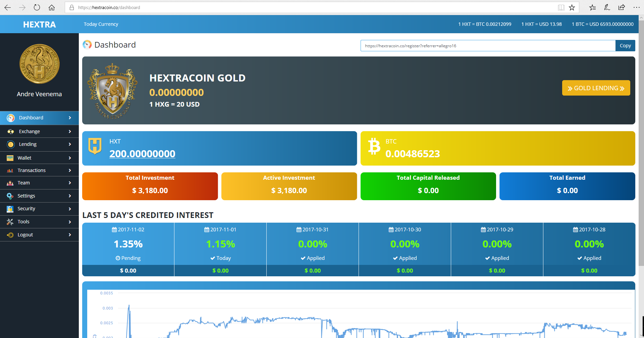Open browser more options ellipsis
This screenshot has height=338, width=644.
(x=636, y=7)
